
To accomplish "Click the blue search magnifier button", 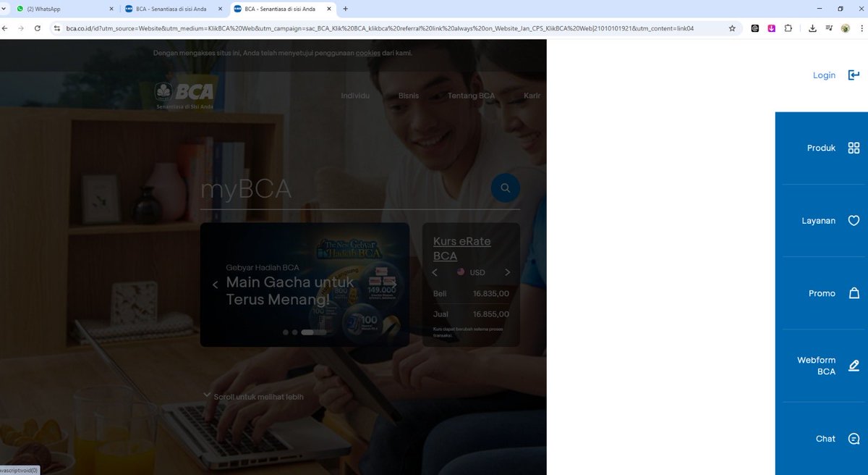I will [505, 188].
